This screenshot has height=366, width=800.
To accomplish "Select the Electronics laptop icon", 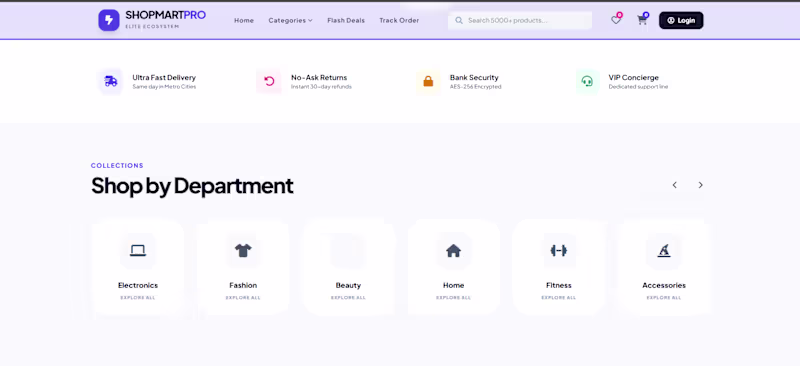I will click(138, 251).
